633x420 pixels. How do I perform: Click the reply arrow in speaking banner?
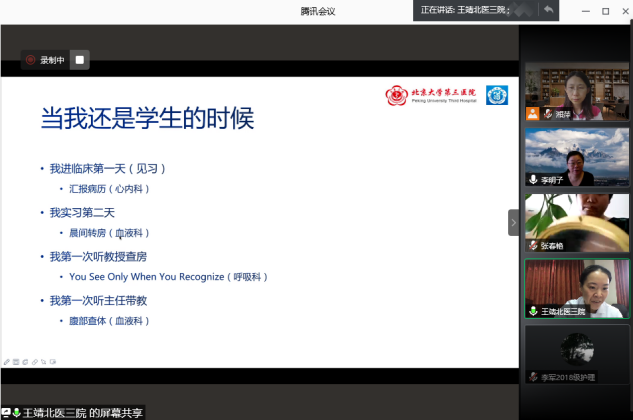click(548, 9)
